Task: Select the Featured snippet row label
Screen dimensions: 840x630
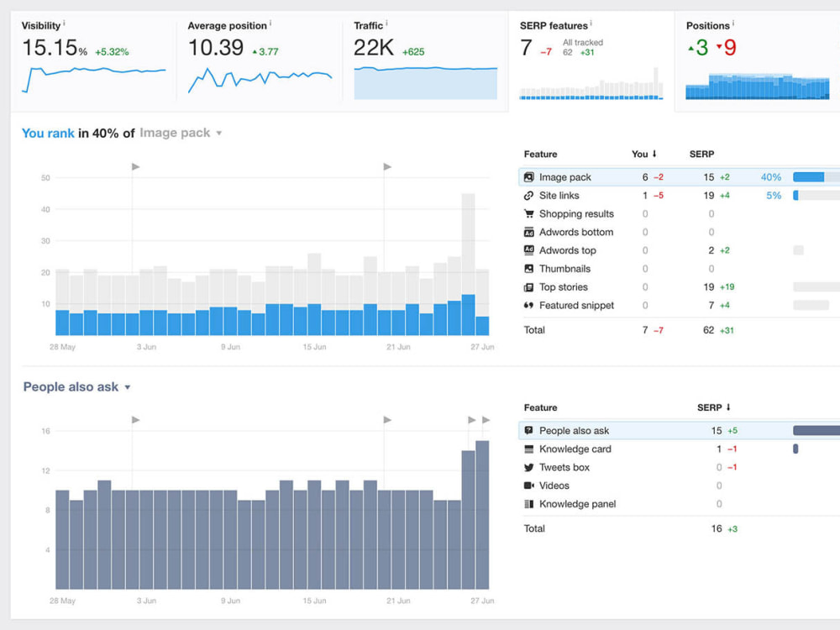Action: tap(576, 306)
